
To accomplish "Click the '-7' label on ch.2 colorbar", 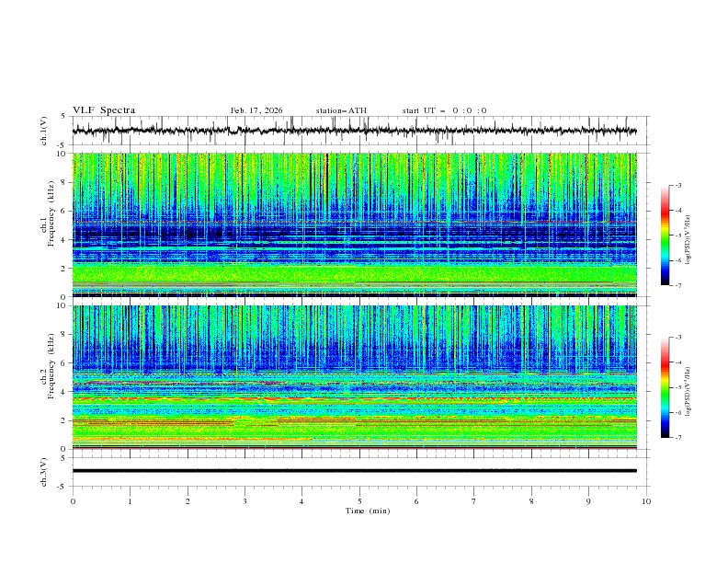I will pyautogui.click(x=677, y=437).
